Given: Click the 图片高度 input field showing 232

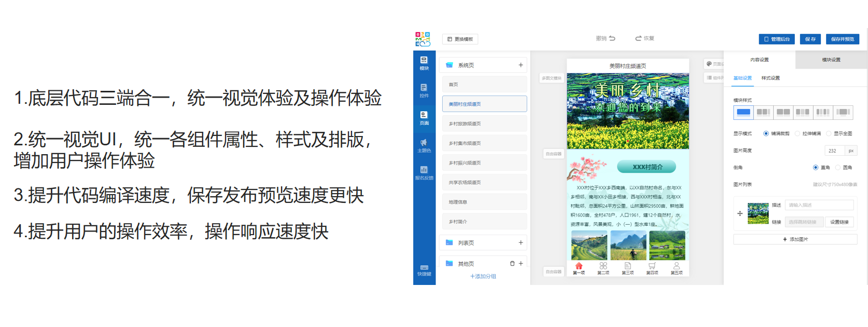Looking at the screenshot, I should (x=834, y=151).
